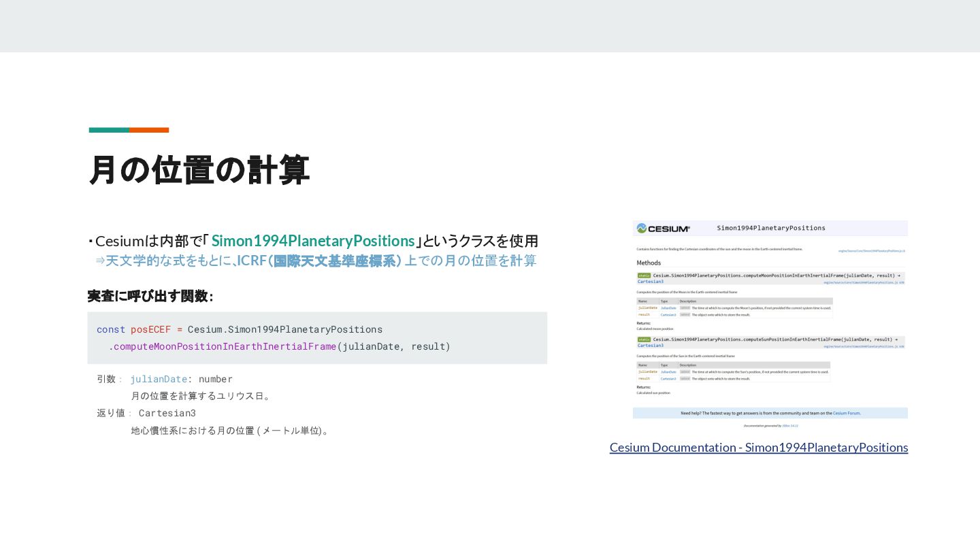Click the Methods heading in documentation image

click(649, 263)
